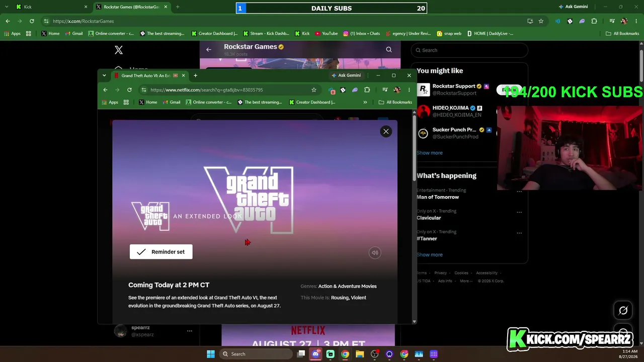The image size is (644, 362).
Task: Reload the Netflix page in the front window
Action: click(129, 90)
